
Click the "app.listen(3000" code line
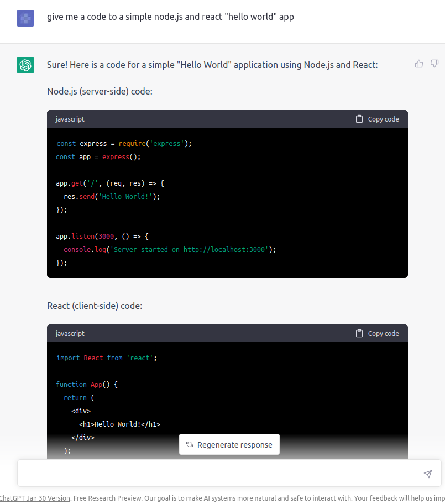tap(102, 237)
